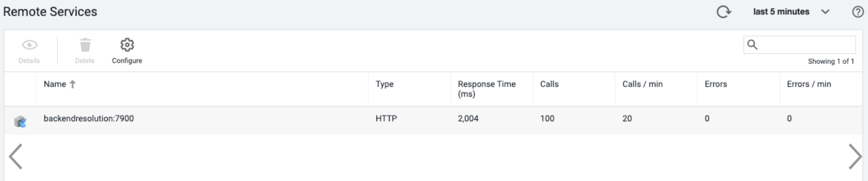The image size is (868, 181).
Task: Go to previous page with left chevron
Action: coord(15,157)
